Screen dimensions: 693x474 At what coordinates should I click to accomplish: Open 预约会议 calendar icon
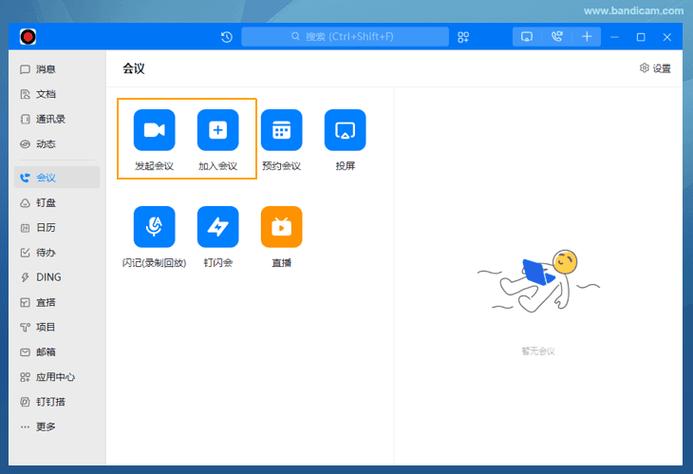point(281,130)
